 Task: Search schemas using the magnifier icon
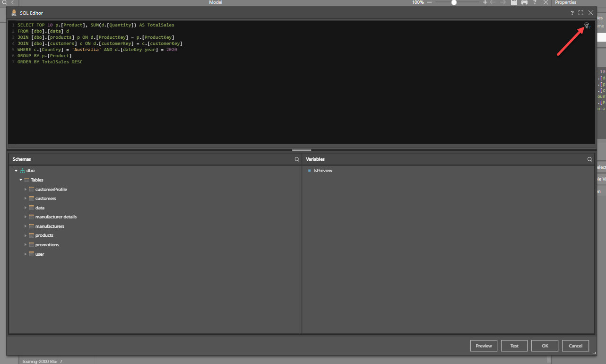pyautogui.click(x=296, y=160)
